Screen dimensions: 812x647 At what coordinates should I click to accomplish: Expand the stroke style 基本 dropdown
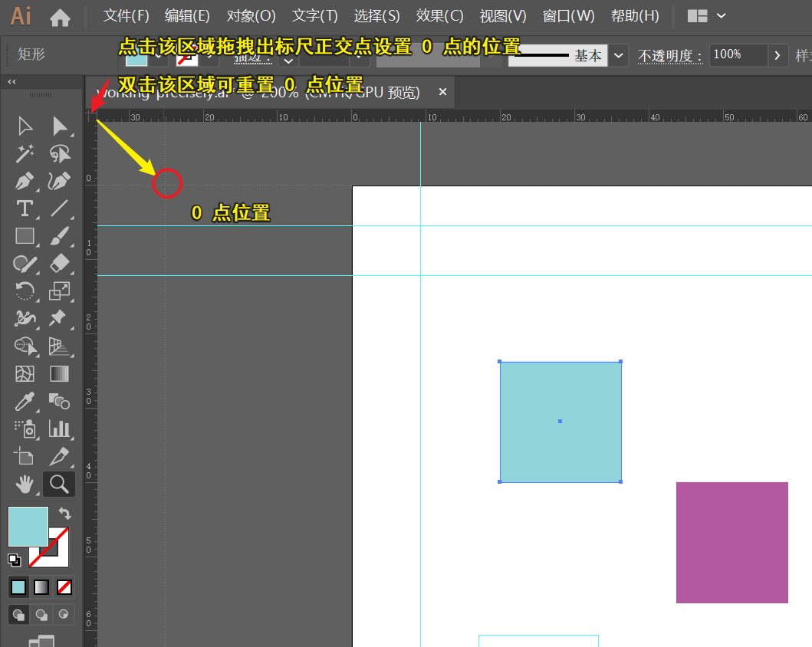[x=620, y=55]
